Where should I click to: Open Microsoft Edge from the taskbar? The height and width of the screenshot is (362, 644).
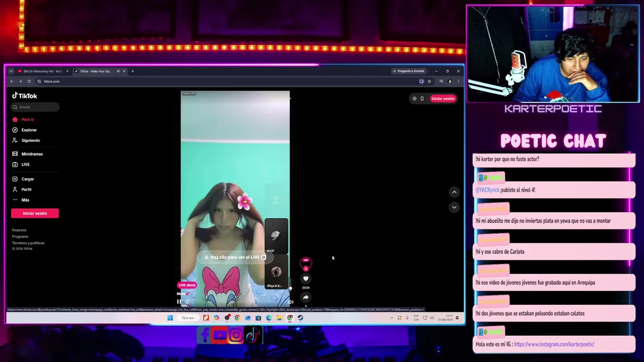point(269,318)
